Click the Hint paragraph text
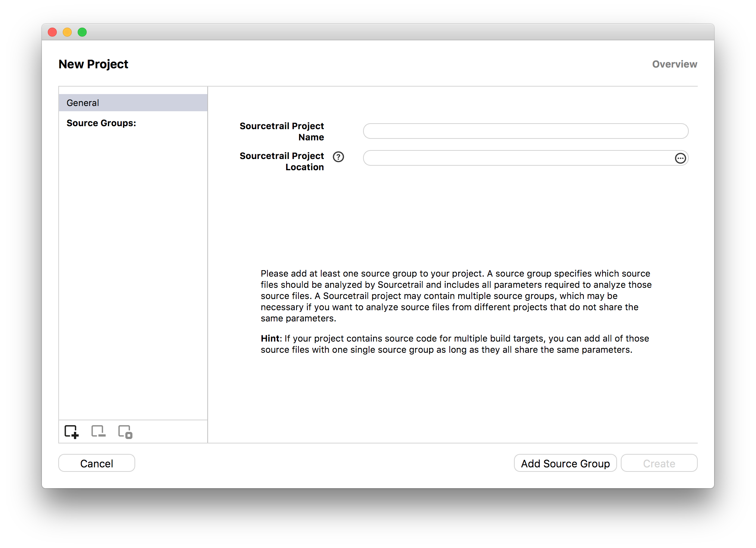Screen dimensions: 756x548 (455, 344)
